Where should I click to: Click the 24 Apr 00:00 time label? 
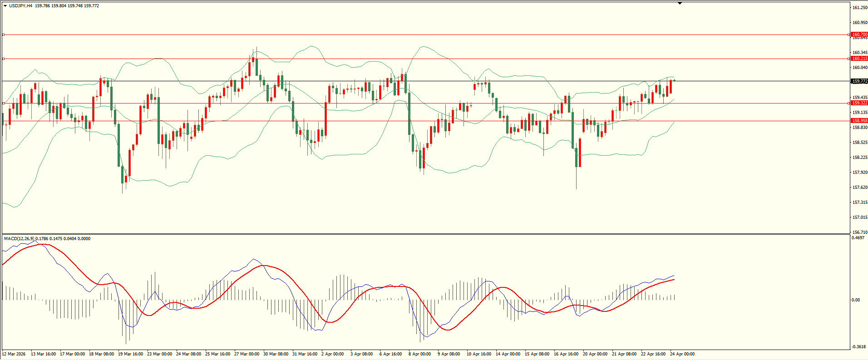[682, 354]
